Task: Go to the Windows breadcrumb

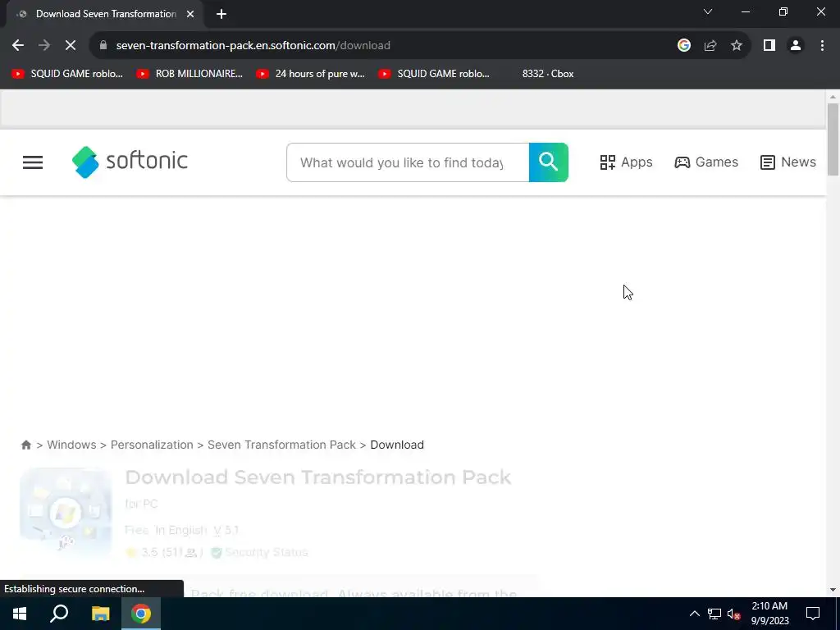Action: (x=71, y=445)
